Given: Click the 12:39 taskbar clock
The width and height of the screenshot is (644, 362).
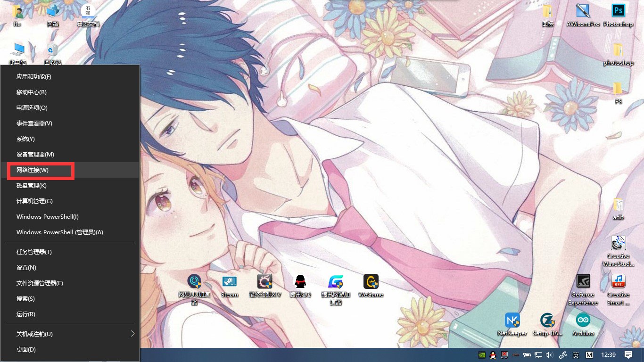Looking at the screenshot, I should click(x=609, y=355).
